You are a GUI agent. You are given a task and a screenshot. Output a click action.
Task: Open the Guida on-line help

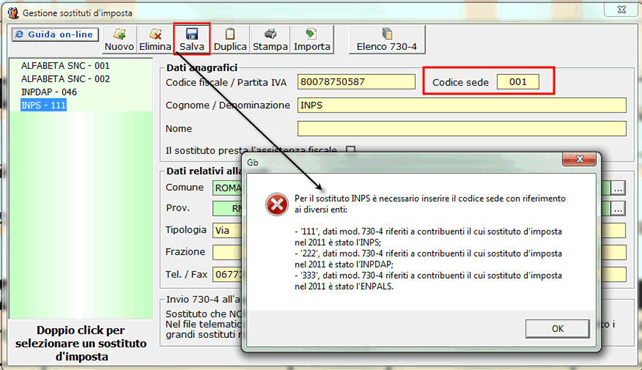click(55, 35)
